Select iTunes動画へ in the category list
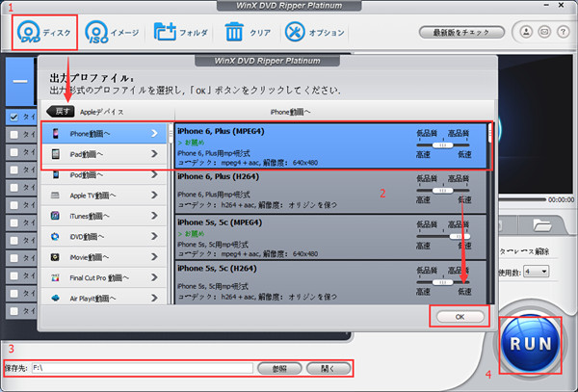Image resolution: width=578 pixels, height=392 pixels. pos(104,217)
